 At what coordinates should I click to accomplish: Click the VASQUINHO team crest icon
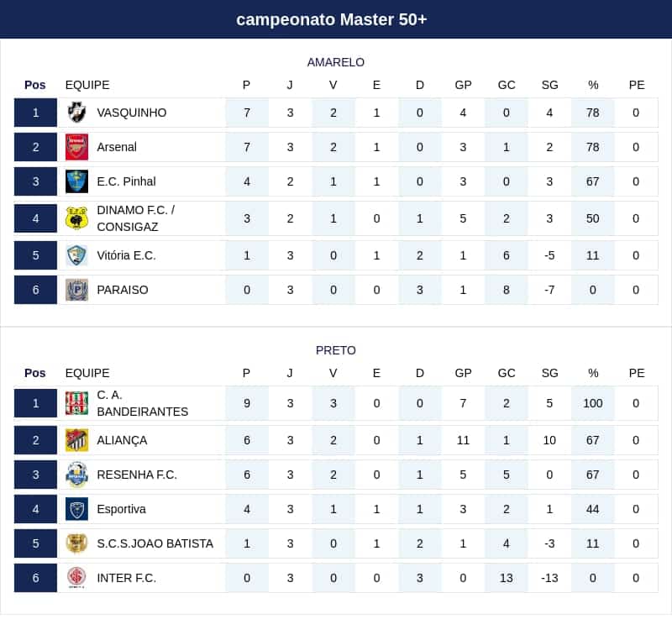pos(76,113)
